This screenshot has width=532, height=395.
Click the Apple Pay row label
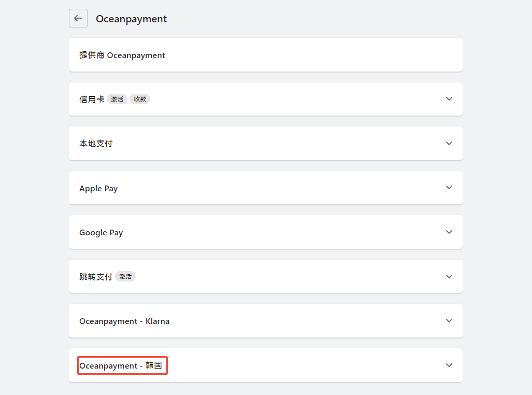click(x=98, y=188)
